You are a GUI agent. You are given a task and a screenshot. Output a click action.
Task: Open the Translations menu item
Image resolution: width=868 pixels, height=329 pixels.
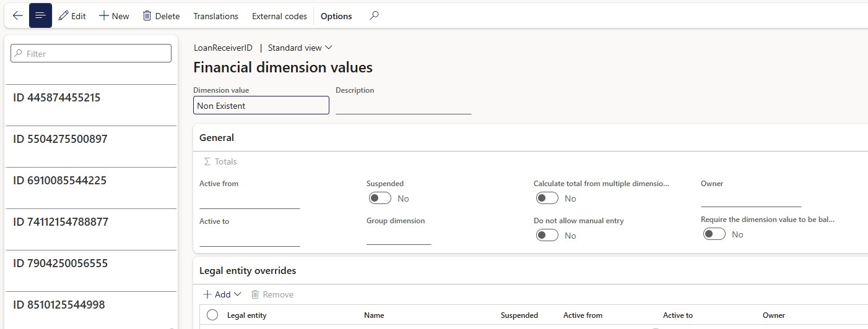[215, 16]
